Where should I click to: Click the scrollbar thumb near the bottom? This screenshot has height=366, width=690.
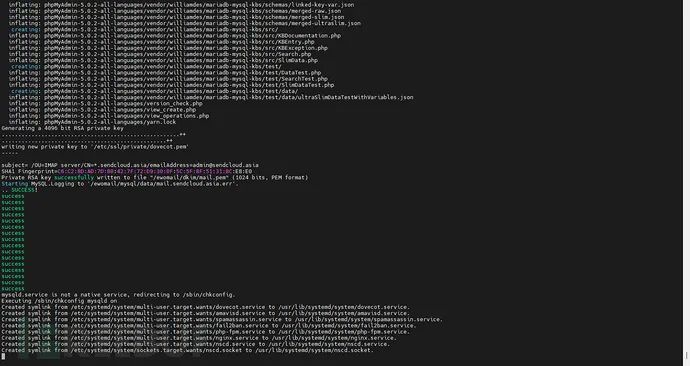click(x=686, y=355)
